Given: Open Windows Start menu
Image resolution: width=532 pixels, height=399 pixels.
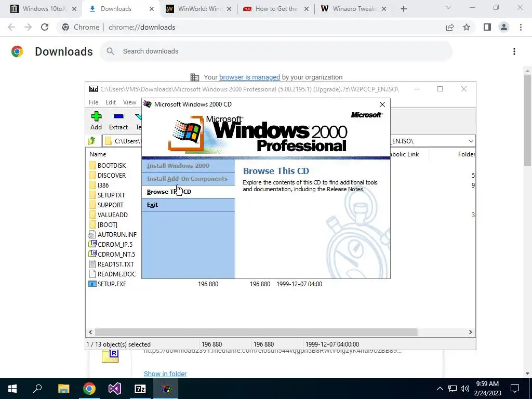Looking at the screenshot, I should pyautogui.click(x=12, y=389).
